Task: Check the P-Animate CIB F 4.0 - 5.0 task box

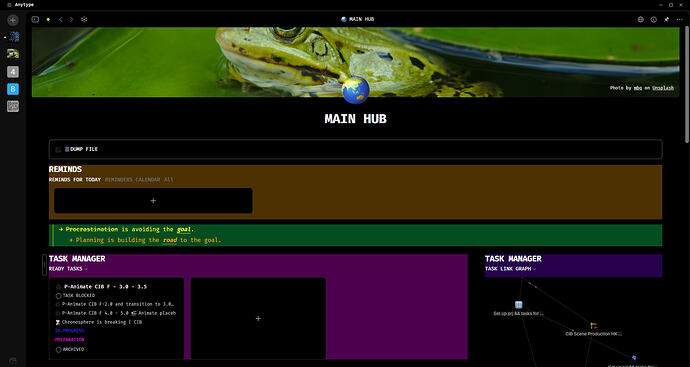Action: pyautogui.click(x=58, y=313)
